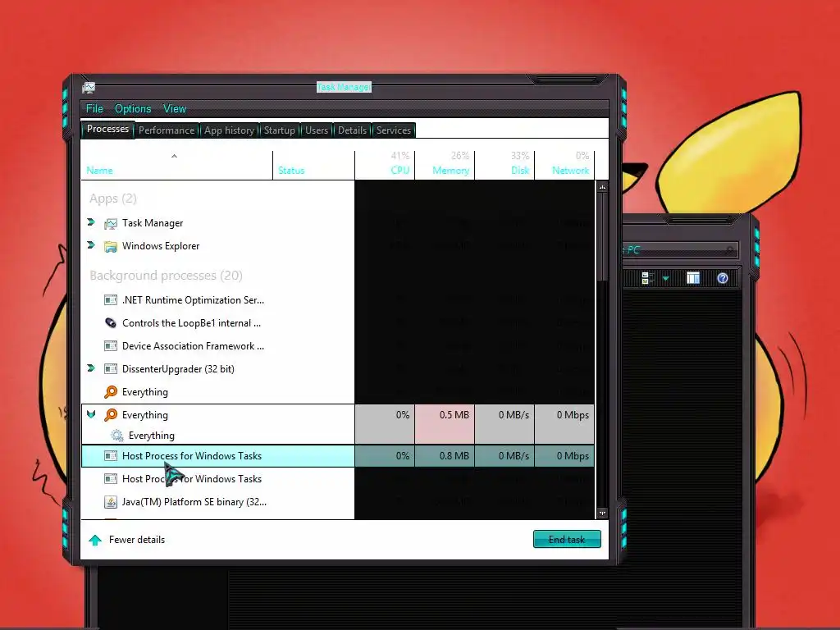The width and height of the screenshot is (840, 630).
Task: Click the Task Manager title bar icon
Action: pyautogui.click(x=89, y=87)
